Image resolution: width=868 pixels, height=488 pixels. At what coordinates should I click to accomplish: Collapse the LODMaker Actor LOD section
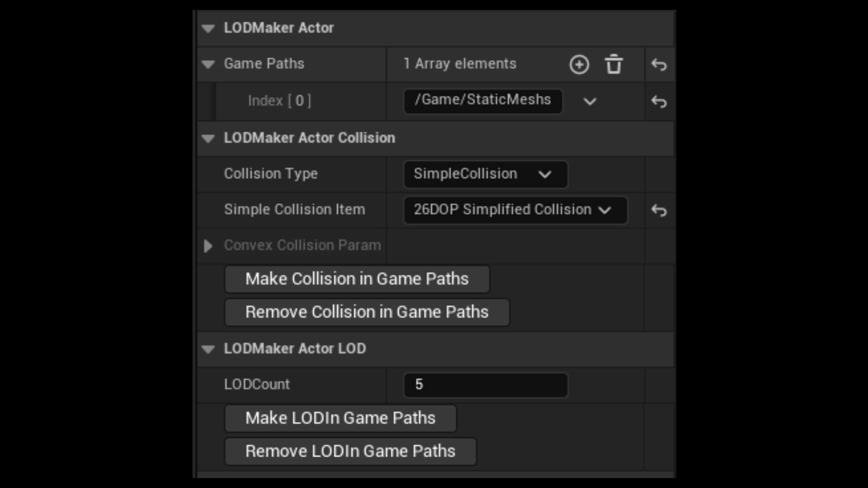pos(208,349)
